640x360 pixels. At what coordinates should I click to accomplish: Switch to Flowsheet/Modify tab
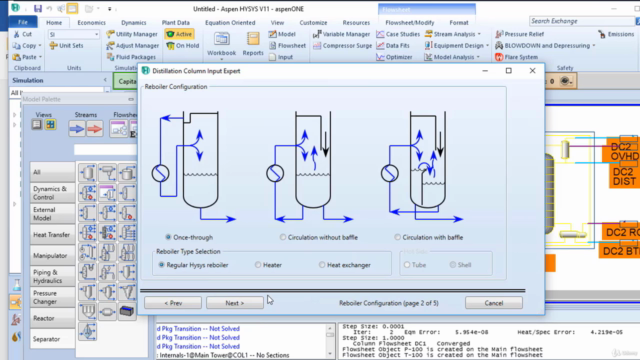(x=410, y=22)
